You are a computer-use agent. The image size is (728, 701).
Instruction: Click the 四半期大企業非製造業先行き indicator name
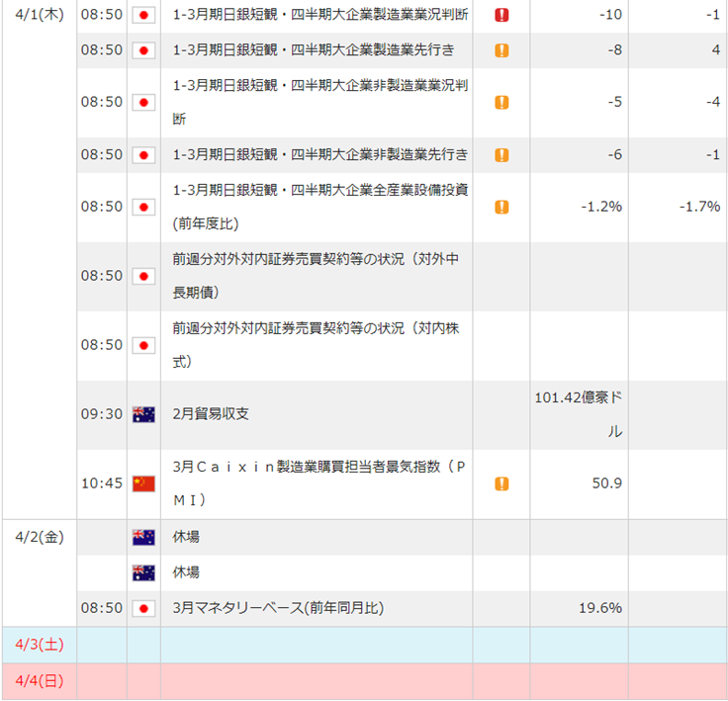[319, 154]
